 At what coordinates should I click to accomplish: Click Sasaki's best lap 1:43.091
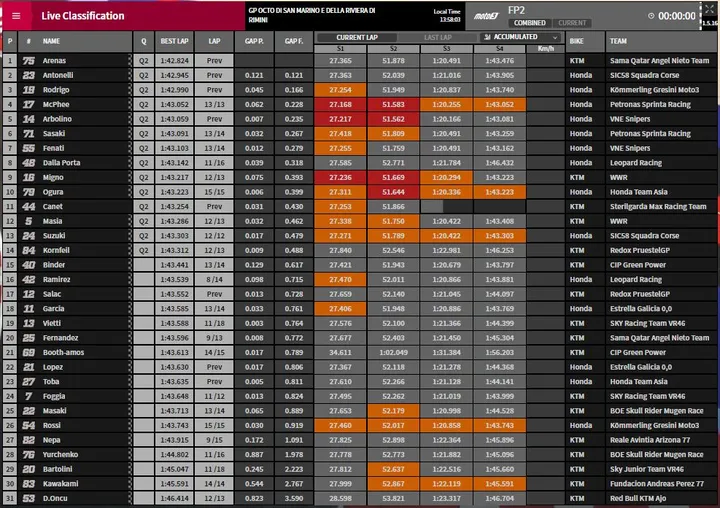click(x=174, y=134)
